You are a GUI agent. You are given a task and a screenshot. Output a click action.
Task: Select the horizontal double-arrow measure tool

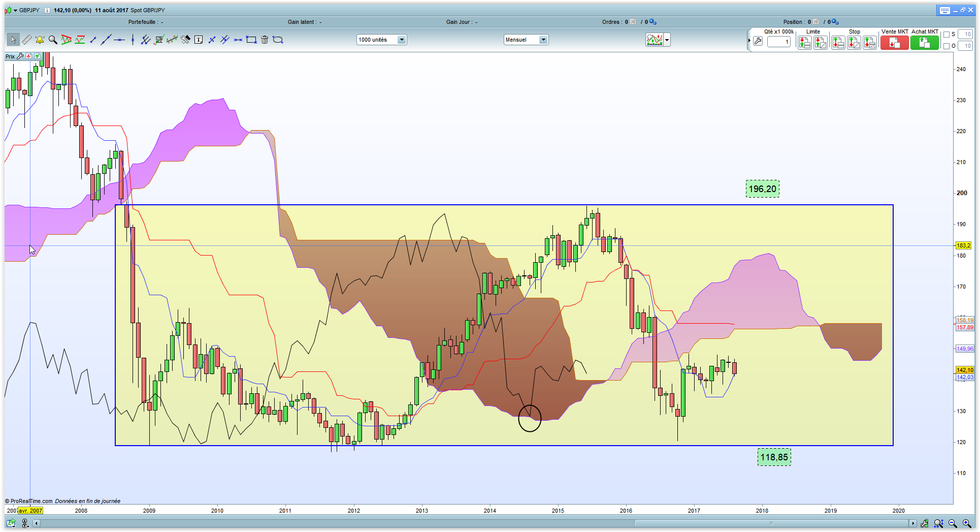238,40
